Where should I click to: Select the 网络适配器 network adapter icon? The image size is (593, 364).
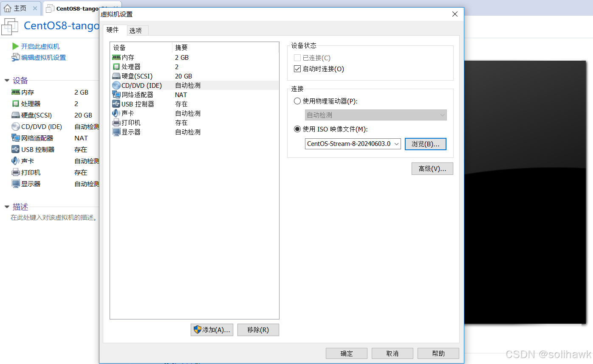pyautogui.click(x=116, y=95)
